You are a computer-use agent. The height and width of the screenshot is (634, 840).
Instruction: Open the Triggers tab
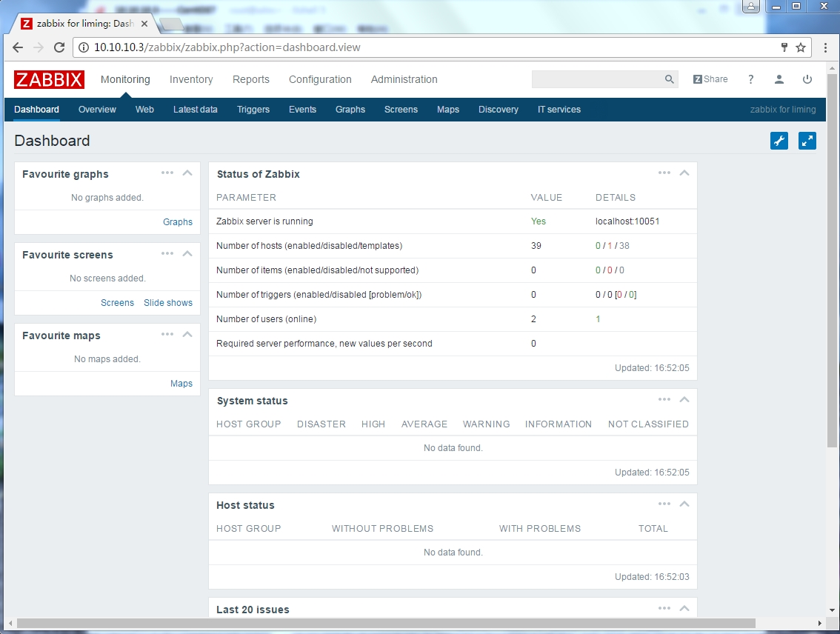[253, 109]
